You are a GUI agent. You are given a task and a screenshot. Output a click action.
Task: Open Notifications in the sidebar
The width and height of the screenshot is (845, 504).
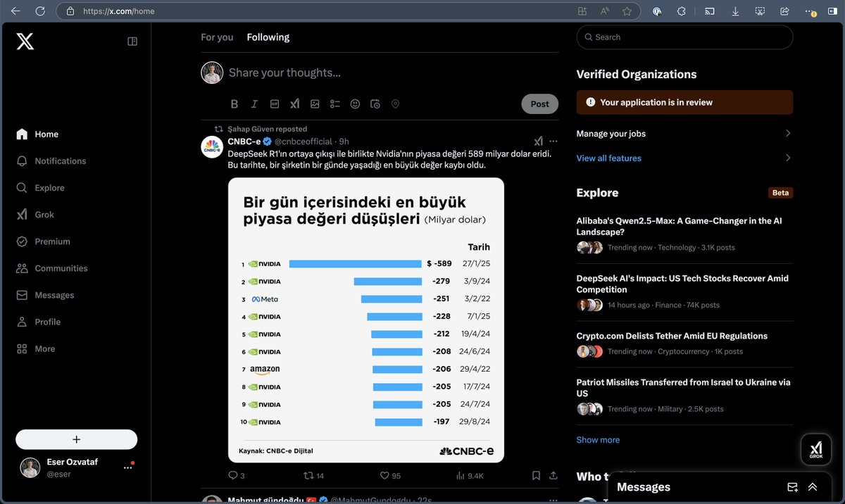click(x=51, y=161)
